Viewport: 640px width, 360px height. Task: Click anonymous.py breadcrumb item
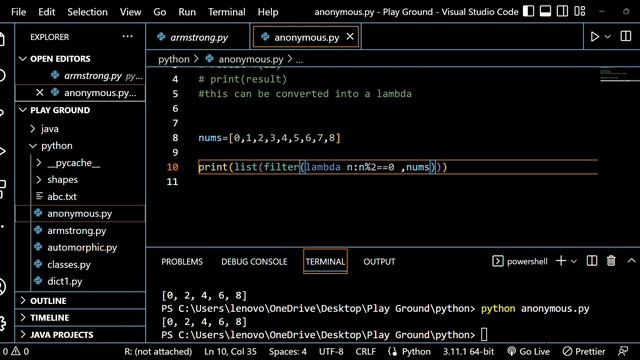click(250, 59)
